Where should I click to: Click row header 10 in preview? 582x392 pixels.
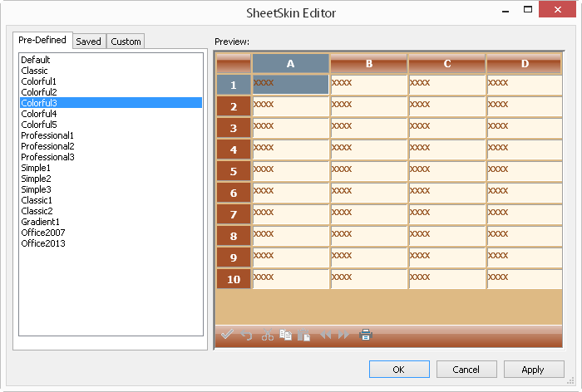(234, 279)
